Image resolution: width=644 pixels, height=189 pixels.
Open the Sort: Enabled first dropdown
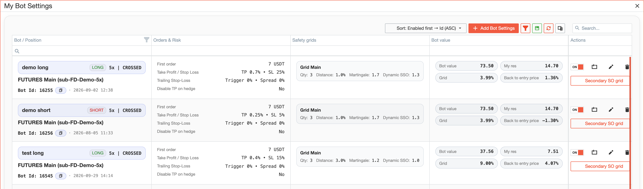pos(425,28)
